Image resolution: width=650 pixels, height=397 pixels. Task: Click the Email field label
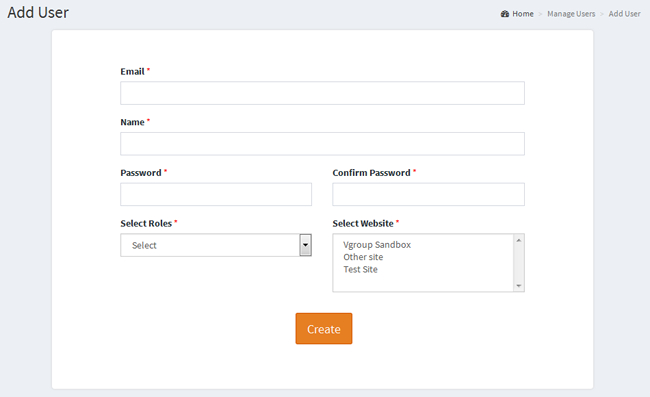click(x=132, y=72)
